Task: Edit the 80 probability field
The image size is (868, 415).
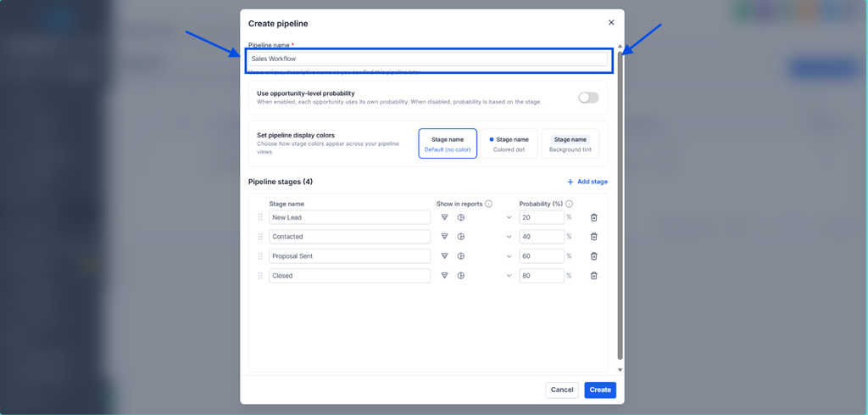Action: (x=542, y=275)
